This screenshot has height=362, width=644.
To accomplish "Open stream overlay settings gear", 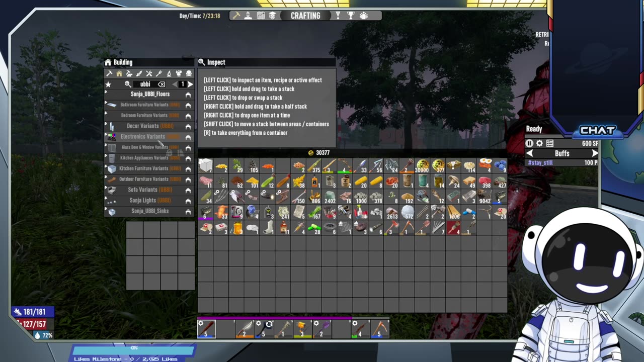I will click(539, 143).
